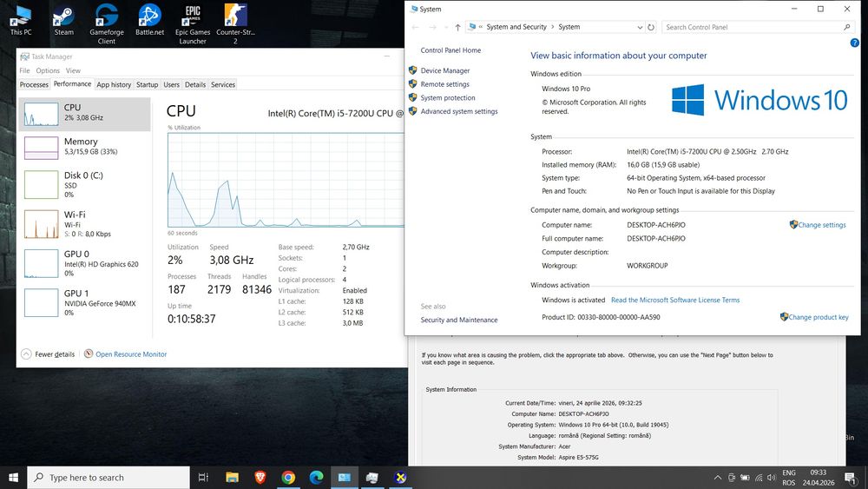Open File Explorer from taskbar
Screen dimensions: 868x489
pyautogui.click(x=232, y=478)
